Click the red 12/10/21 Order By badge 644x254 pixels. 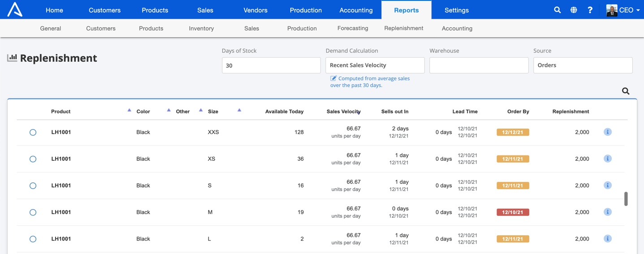point(513,212)
